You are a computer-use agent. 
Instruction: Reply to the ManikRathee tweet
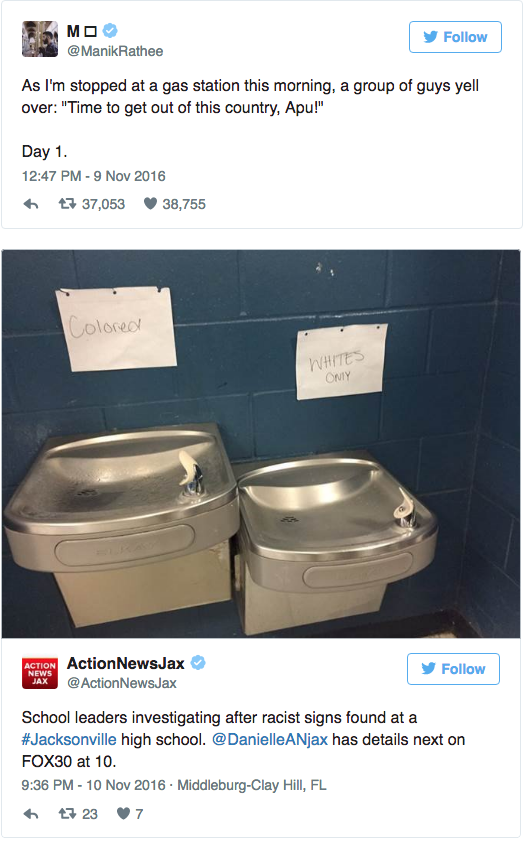[31, 204]
